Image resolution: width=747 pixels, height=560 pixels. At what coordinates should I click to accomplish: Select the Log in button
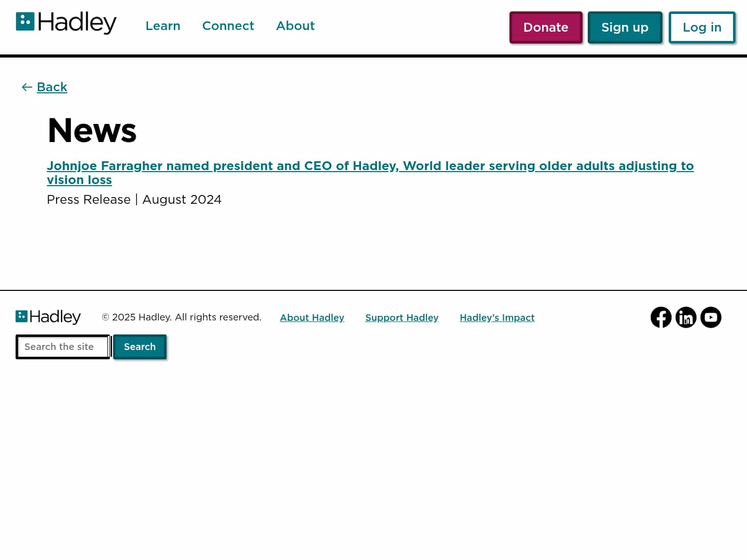702,27
